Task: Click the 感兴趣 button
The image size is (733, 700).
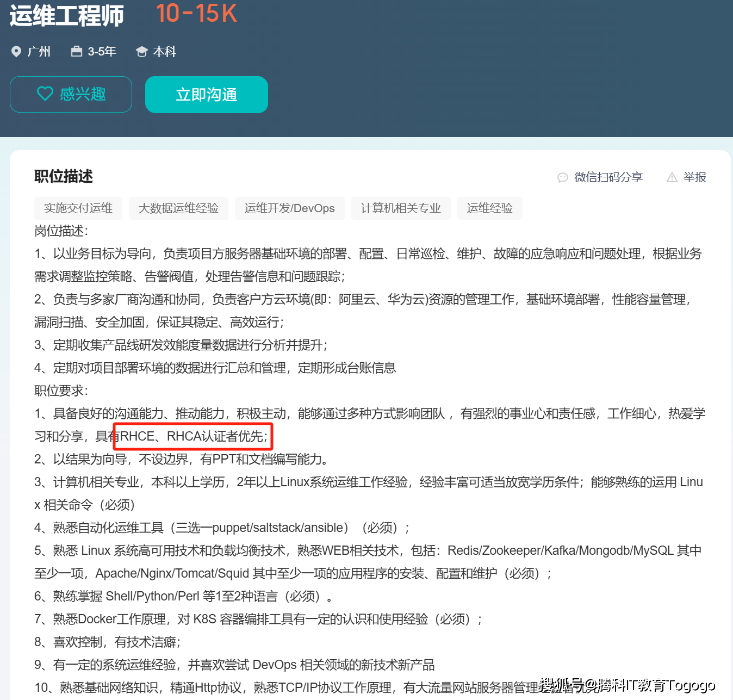Action: pos(71,94)
